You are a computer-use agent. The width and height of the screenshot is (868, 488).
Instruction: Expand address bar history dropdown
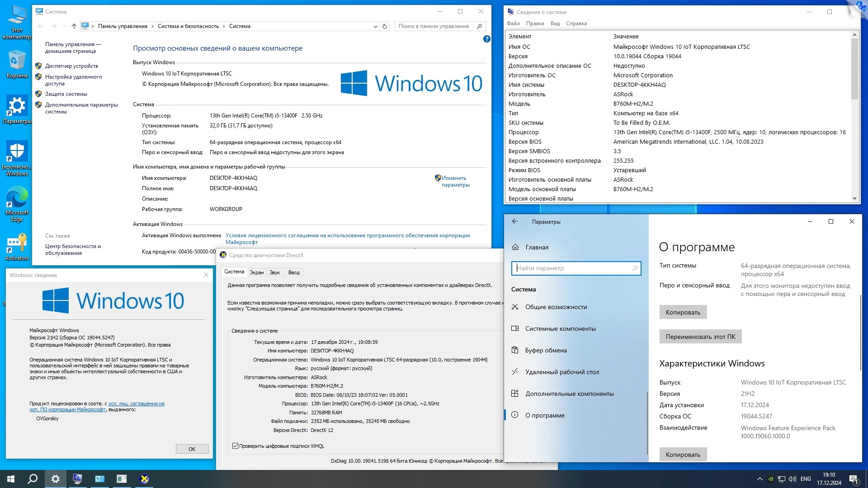pos(375,26)
